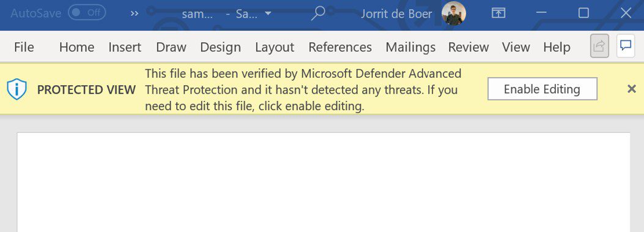Image resolution: width=644 pixels, height=232 pixels.
Task: Open the Draw tab
Action: tap(171, 47)
